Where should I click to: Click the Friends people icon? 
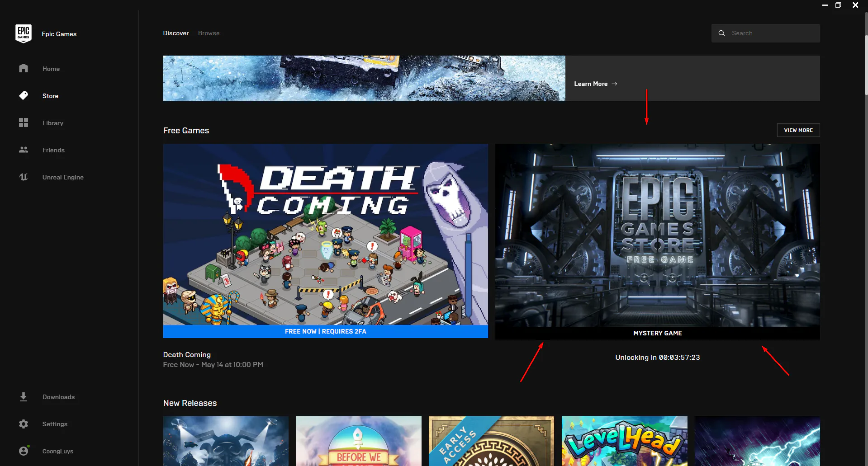24,150
